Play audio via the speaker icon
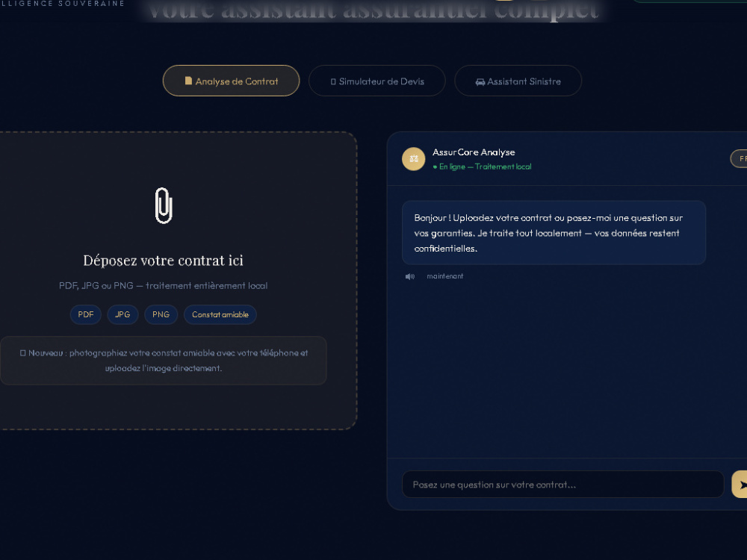Viewport: 747px width, 560px height. (409, 277)
